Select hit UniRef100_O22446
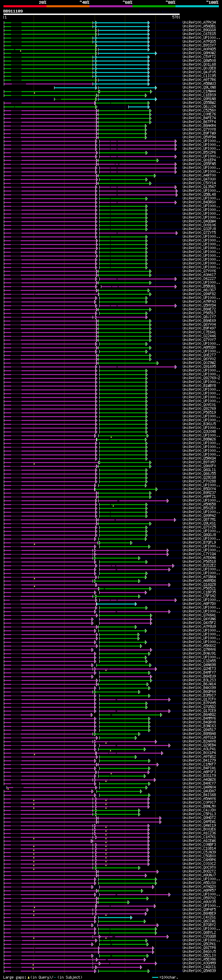 tap(199, 336)
